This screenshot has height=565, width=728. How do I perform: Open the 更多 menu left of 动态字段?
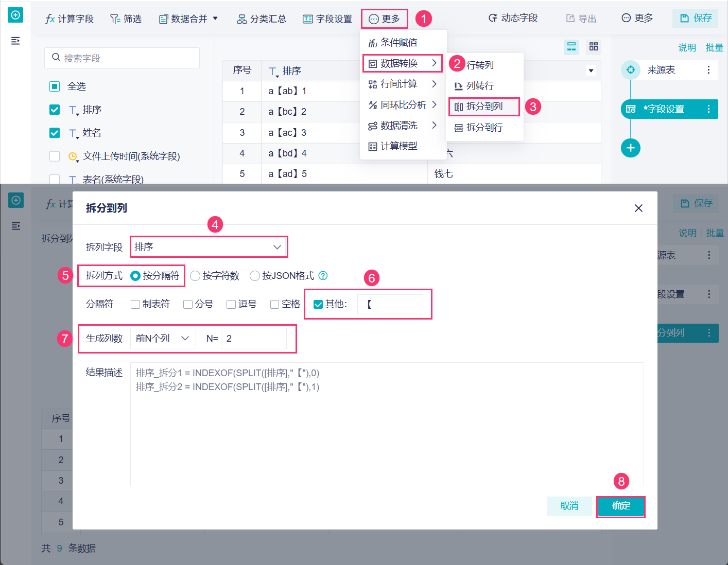tap(384, 19)
